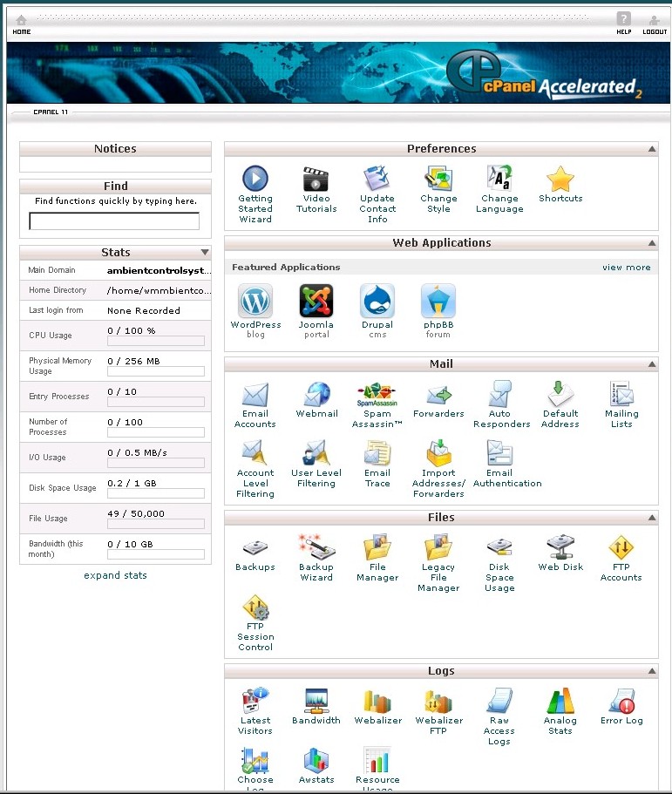Viewport: 672px width, 794px height.
Task: Open the Backups tool
Action: pos(255,555)
